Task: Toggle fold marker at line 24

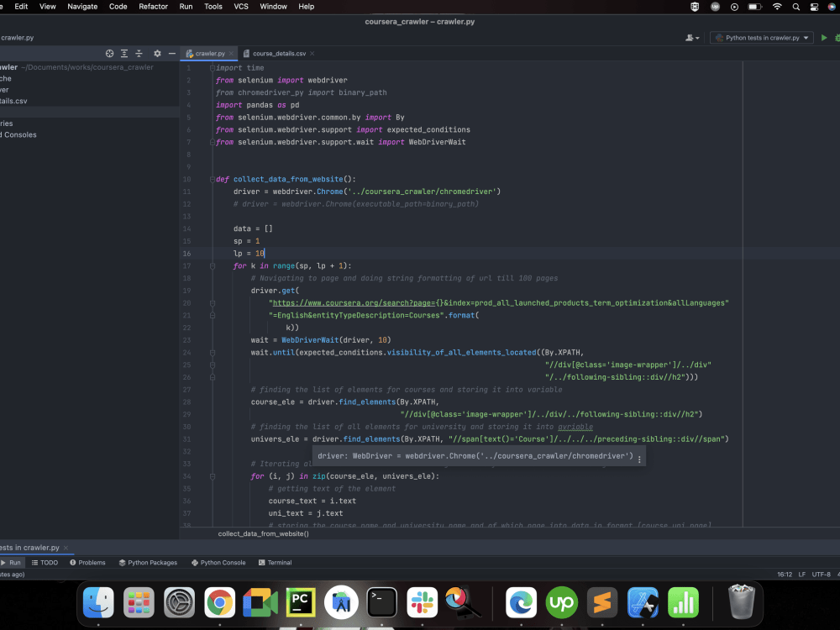Action: point(213,353)
